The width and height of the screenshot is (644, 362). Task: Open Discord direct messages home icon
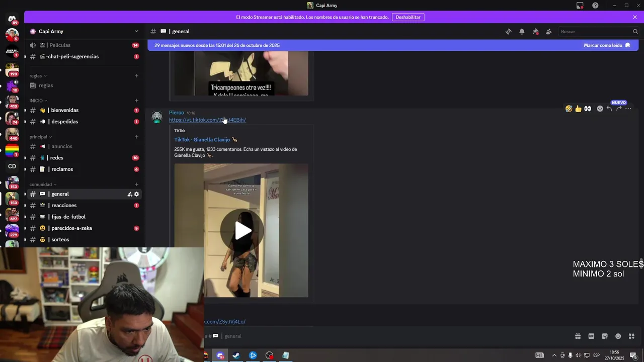(12, 19)
